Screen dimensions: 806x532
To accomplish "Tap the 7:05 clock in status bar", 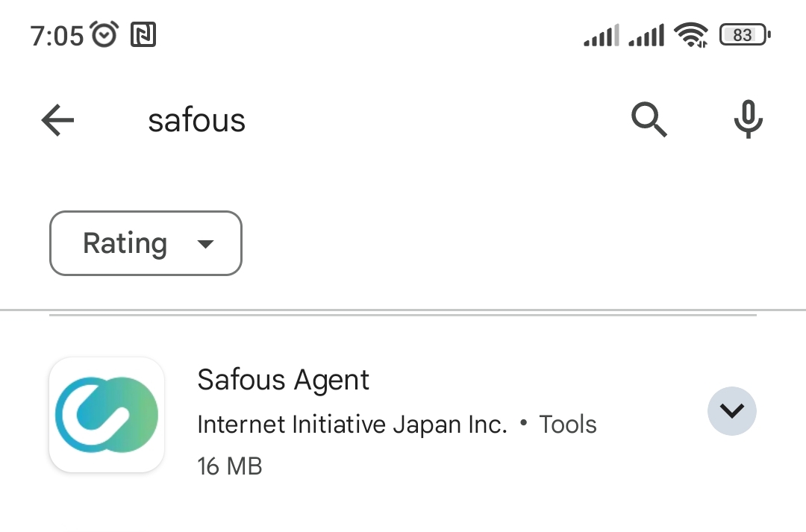I will [x=57, y=35].
